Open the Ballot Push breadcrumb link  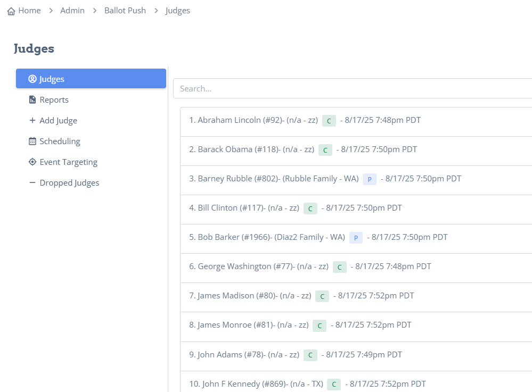coord(125,11)
